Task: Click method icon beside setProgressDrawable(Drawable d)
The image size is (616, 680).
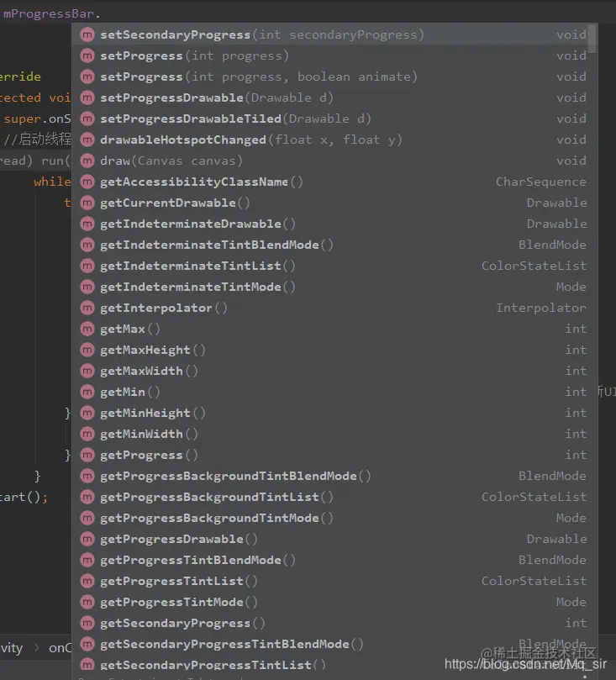Action: point(87,98)
